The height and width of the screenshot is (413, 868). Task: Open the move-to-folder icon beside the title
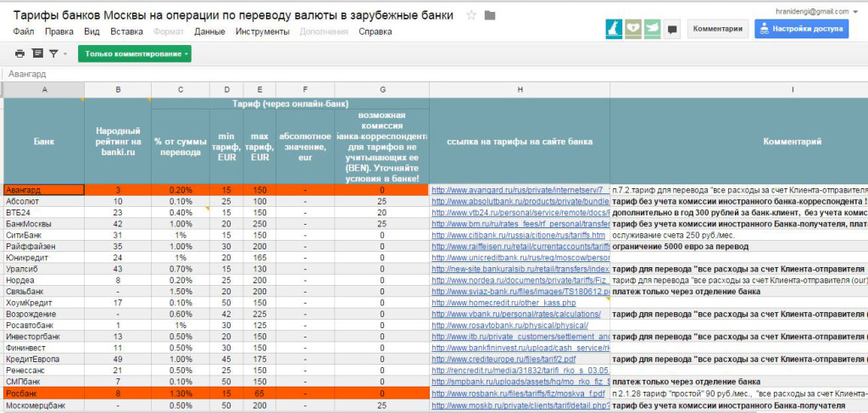click(491, 16)
